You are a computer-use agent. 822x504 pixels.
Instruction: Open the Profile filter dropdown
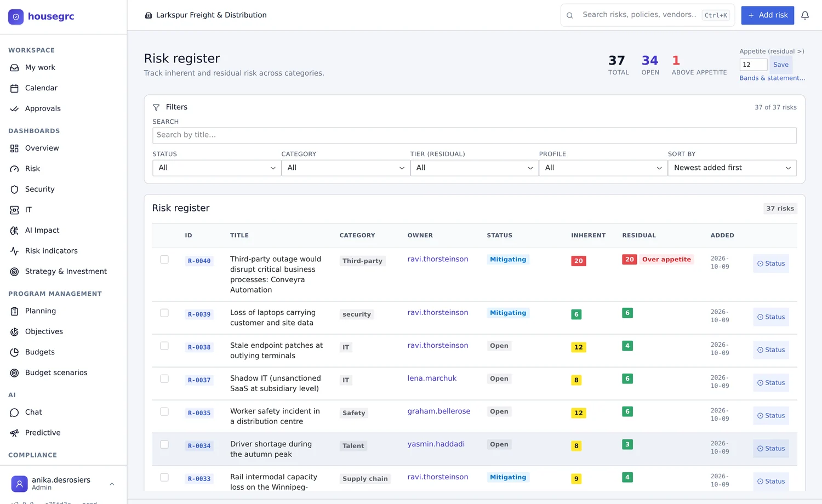[x=603, y=168]
